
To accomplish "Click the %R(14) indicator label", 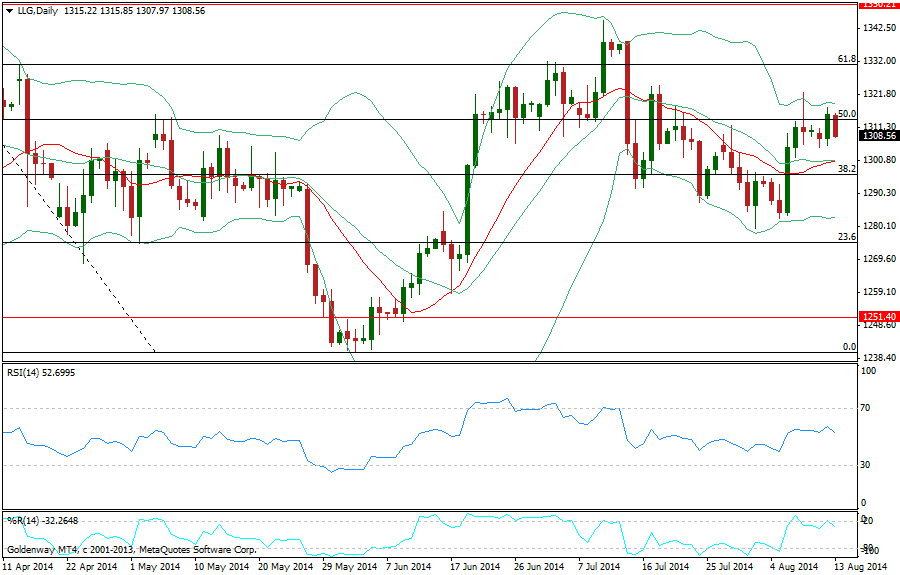I will (23, 521).
